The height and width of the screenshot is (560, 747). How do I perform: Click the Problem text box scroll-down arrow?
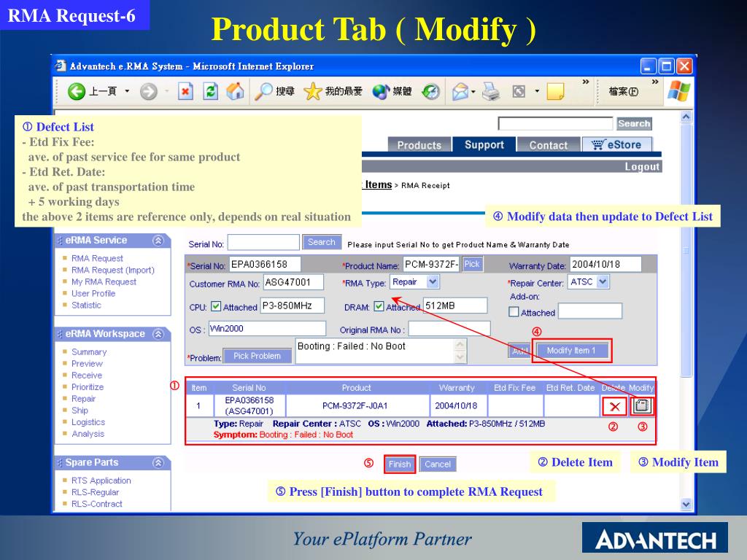pyautogui.click(x=460, y=357)
